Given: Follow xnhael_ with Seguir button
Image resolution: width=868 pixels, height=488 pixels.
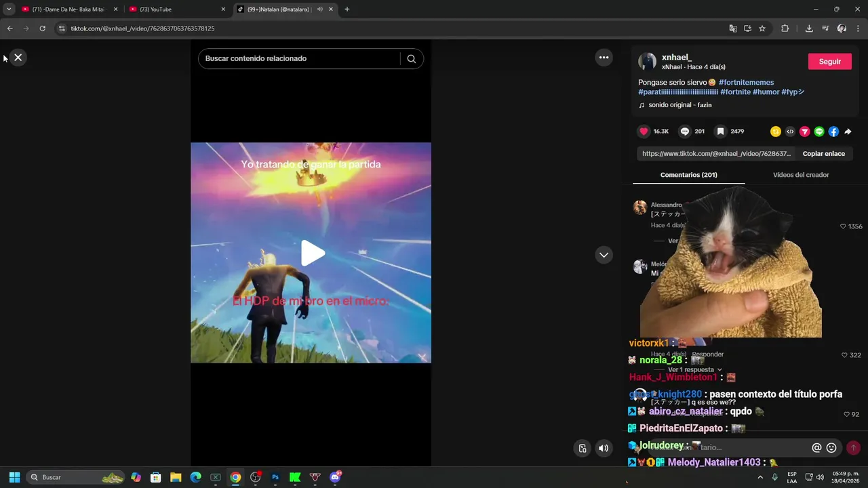Looking at the screenshot, I should [x=829, y=62].
